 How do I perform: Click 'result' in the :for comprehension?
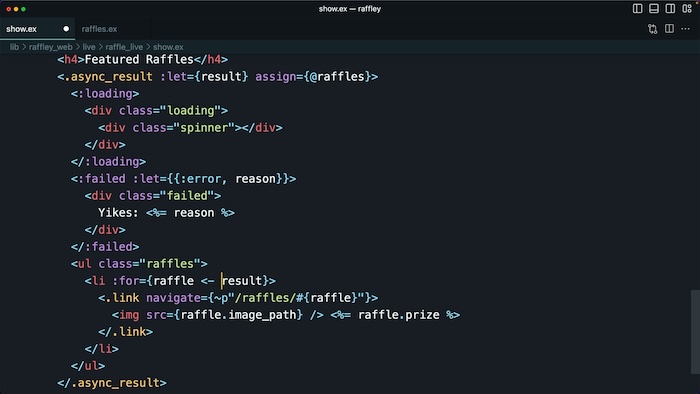point(242,281)
